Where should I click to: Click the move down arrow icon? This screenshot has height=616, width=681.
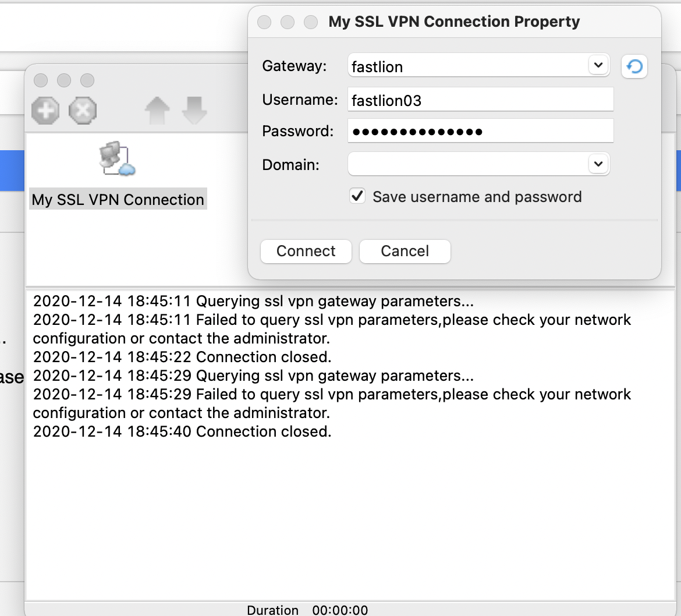point(194,110)
